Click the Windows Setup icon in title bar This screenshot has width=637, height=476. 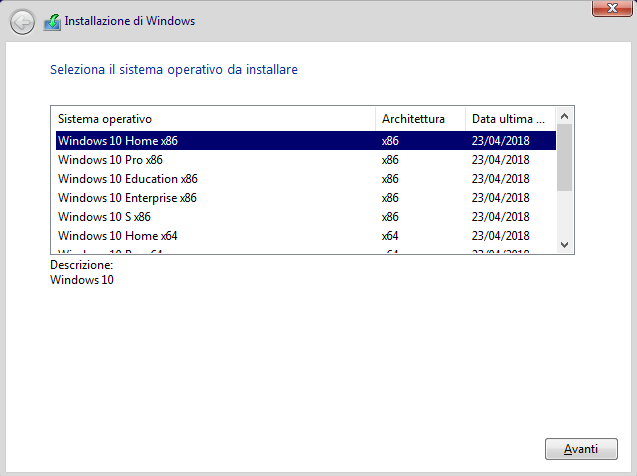(52, 22)
